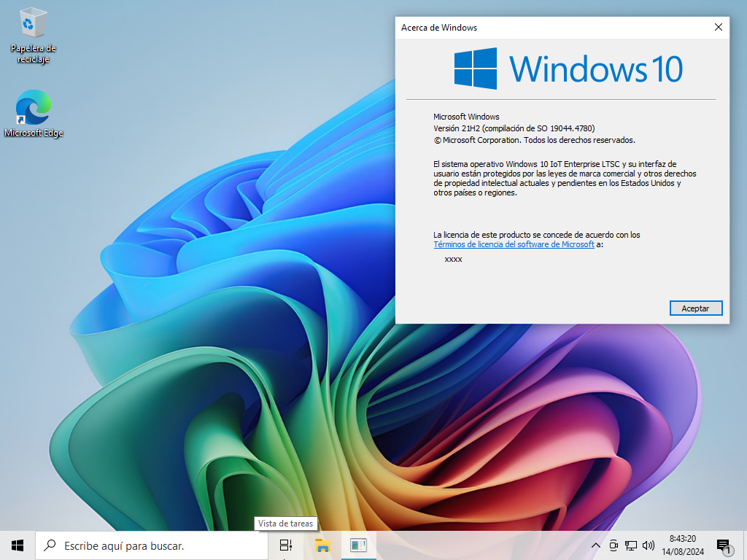Click the Aceptar button
747x560 pixels.
(695, 308)
